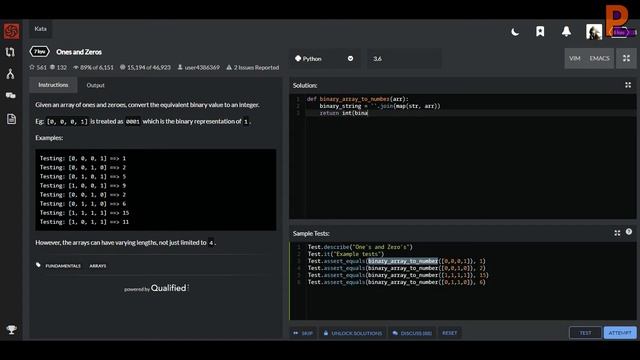Click the FUNDAMENTALS tag
This screenshot has width=640, height=360.
[x=63, y=266]
